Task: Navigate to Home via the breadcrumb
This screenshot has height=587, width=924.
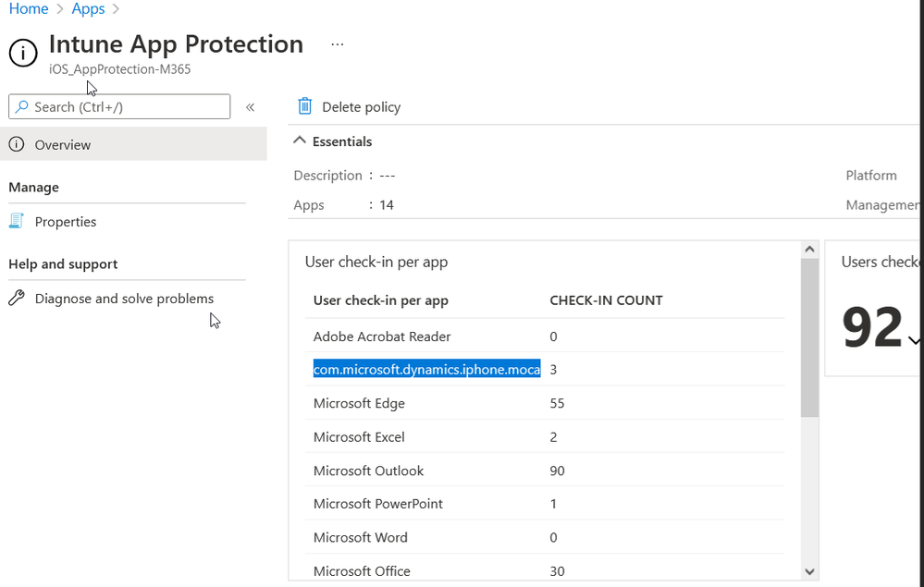Action: tap(28, 8)
